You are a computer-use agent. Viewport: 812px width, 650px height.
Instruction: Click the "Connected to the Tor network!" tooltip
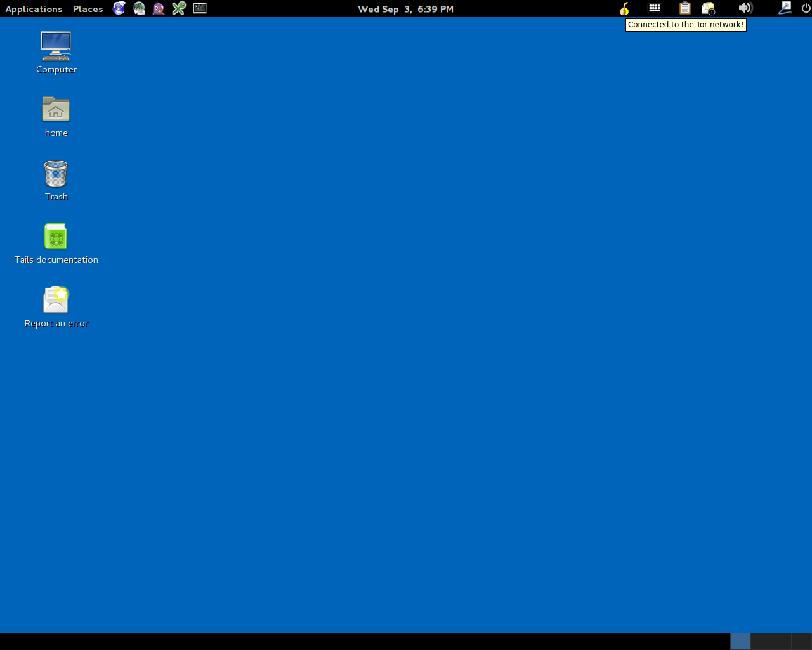click(686, 25)
